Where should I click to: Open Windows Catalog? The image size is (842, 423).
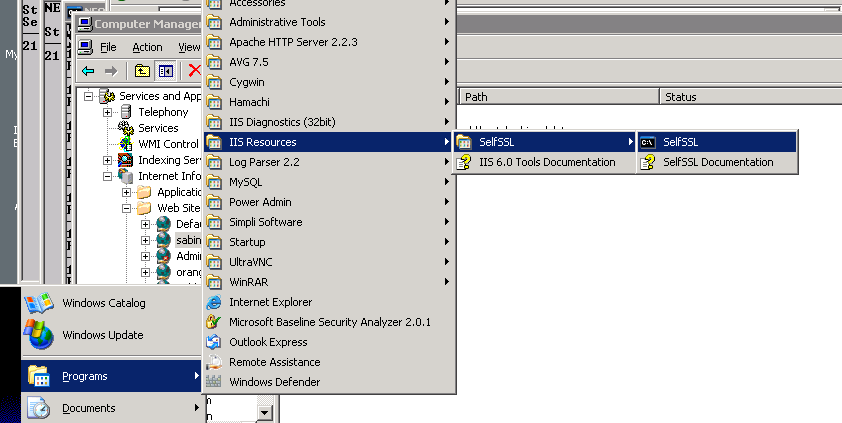[x=40, y=303]
